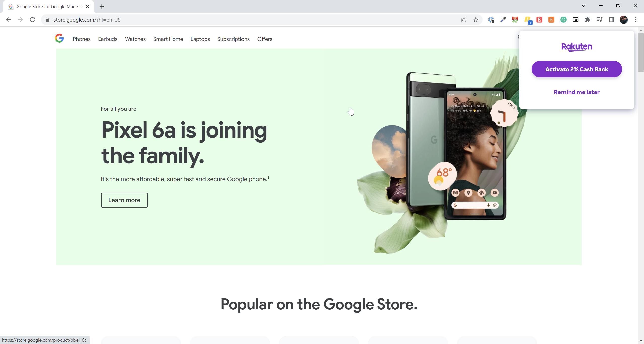Remind me later about Rakuten cashback
Viewport: 644px width, 344px height.
point(577,92)
